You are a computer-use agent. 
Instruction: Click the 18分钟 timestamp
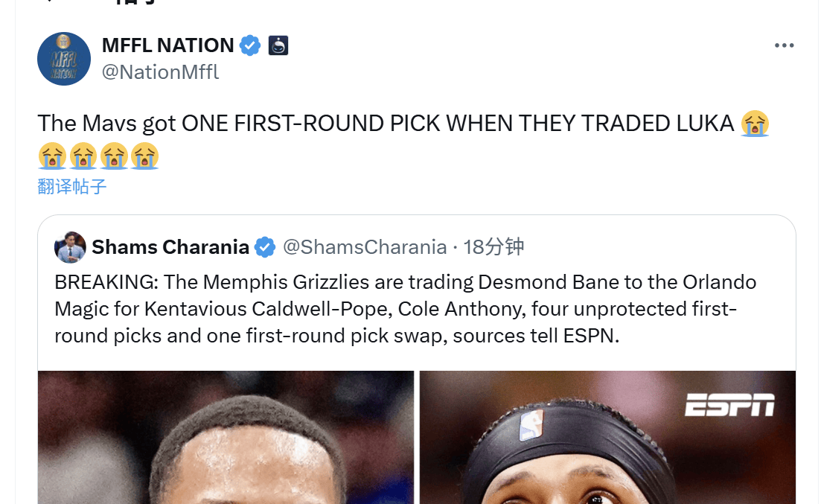point(494,247)
